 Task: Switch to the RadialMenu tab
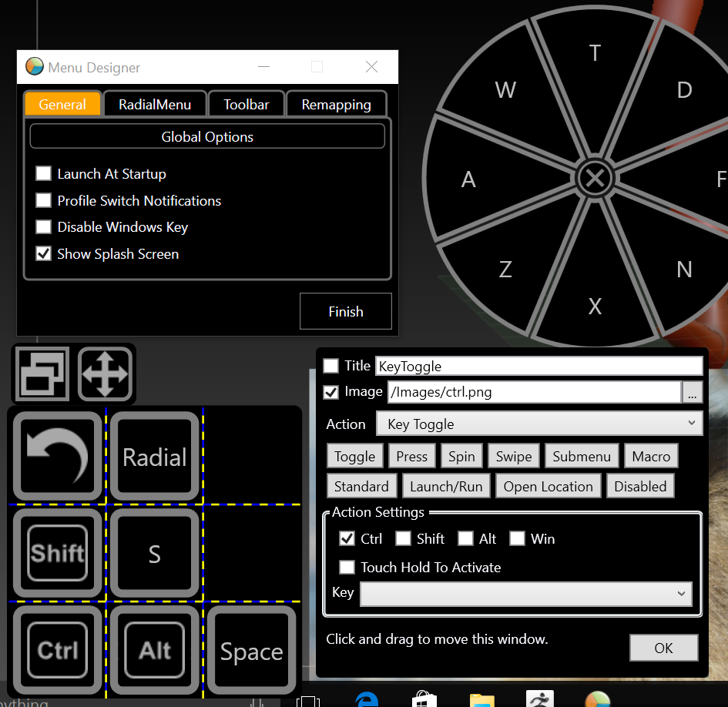pyautogui.click(x=155, y=105)
